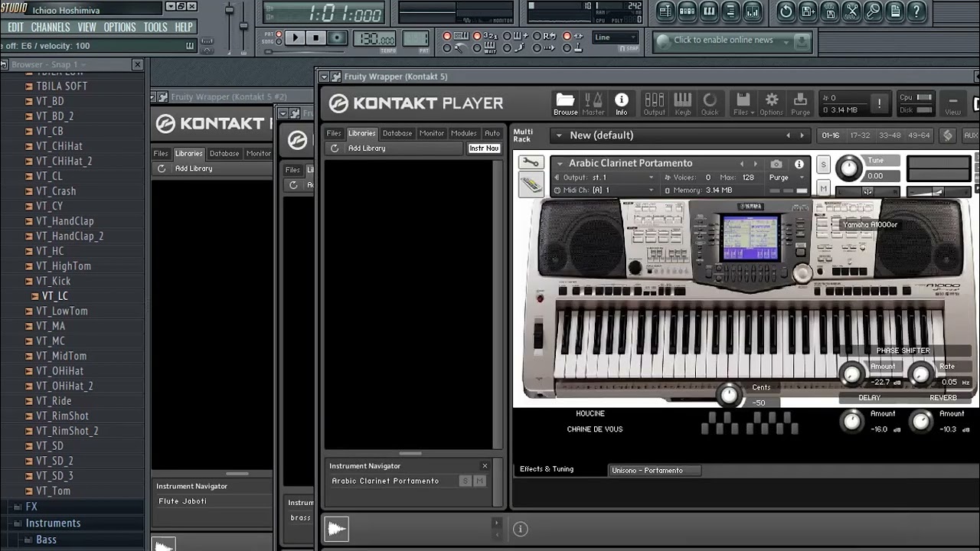Toggle rack minimize button beside 49-64

[948, 135]
